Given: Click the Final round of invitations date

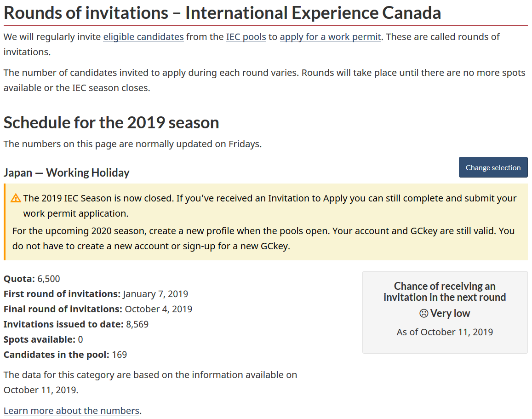Looking at the screenshot, I should (x=158, y=309).
